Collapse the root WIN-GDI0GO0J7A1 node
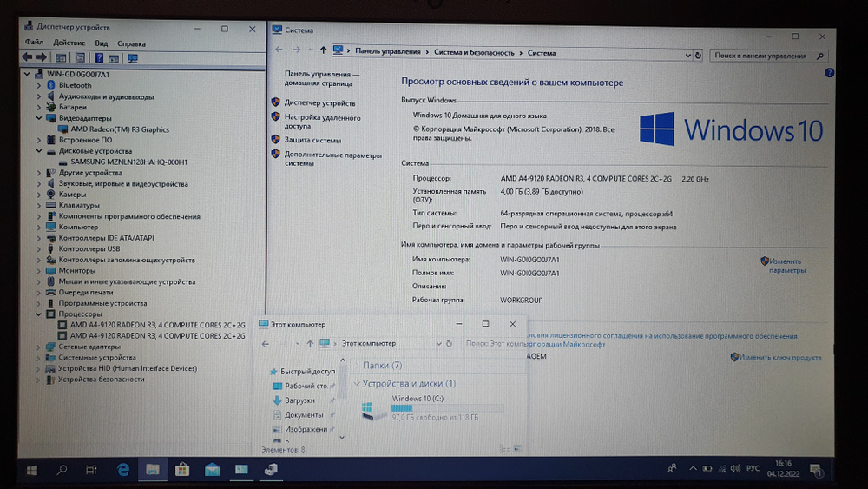 27,74
